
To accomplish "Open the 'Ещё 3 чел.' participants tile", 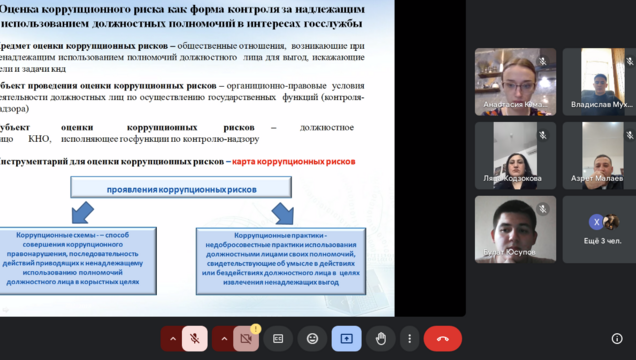I will 599,229.
